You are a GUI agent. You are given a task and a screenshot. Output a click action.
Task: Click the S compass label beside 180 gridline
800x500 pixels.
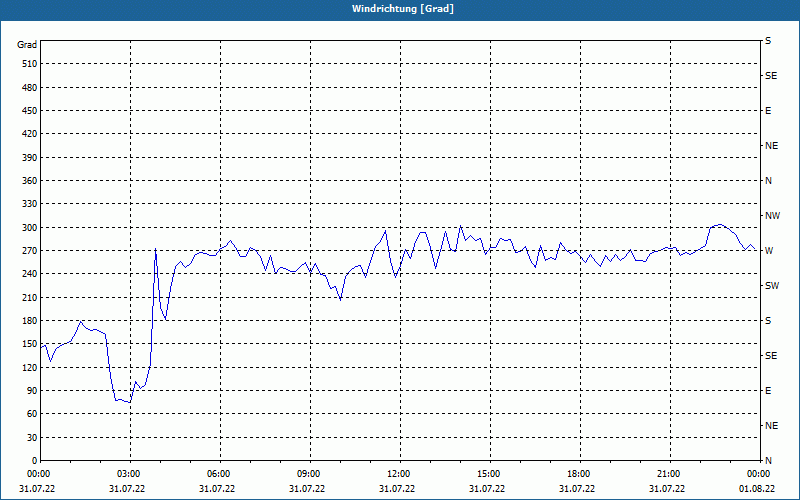pyautogui.click(x=768, y=320)
